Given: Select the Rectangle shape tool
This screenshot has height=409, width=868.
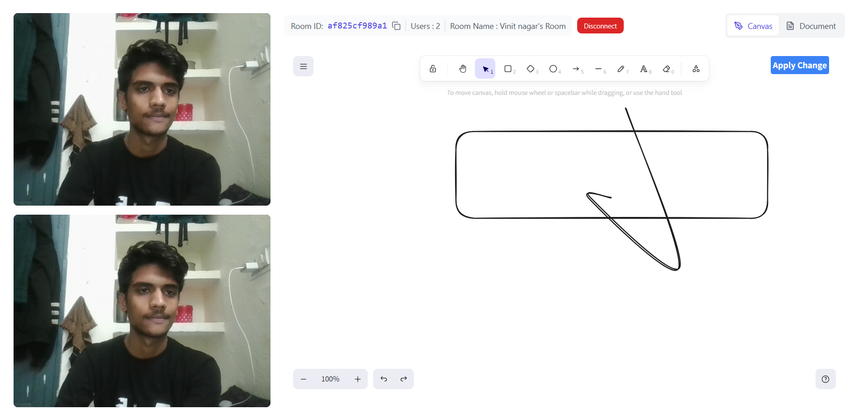Looking at the screenshot, I should click(508, 69).
